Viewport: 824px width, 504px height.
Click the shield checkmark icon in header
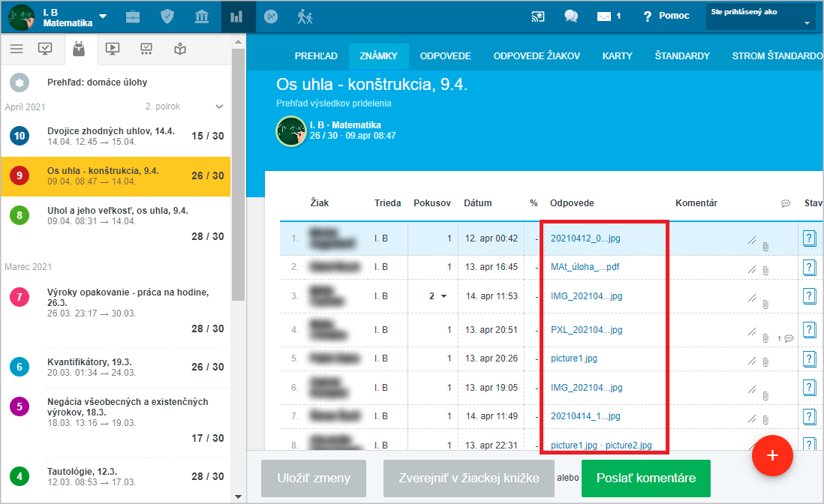click(167, 16)
